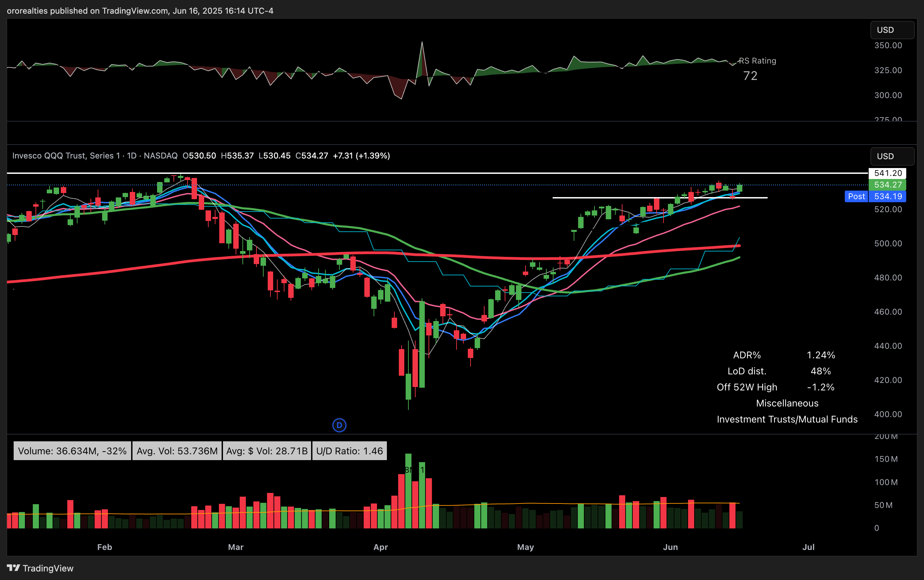This screenshot has width=924, height=580.
Task: Click the blue Post market label
Action: point(856,196)
